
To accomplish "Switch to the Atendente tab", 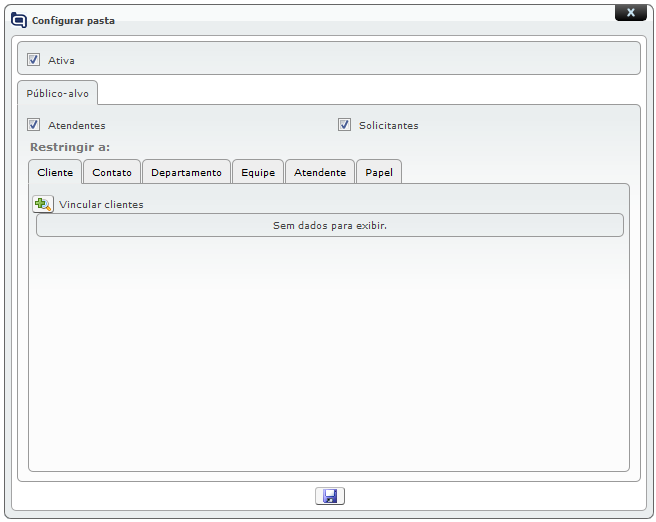I will pos(320,172).
